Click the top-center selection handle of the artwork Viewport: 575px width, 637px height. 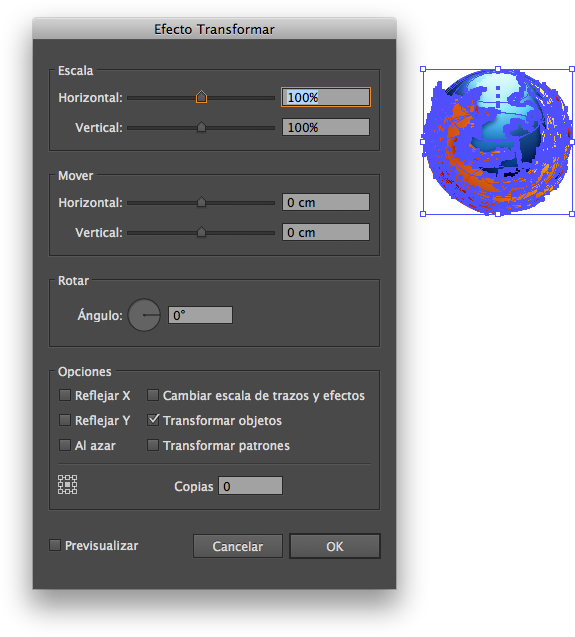[498, 69]
